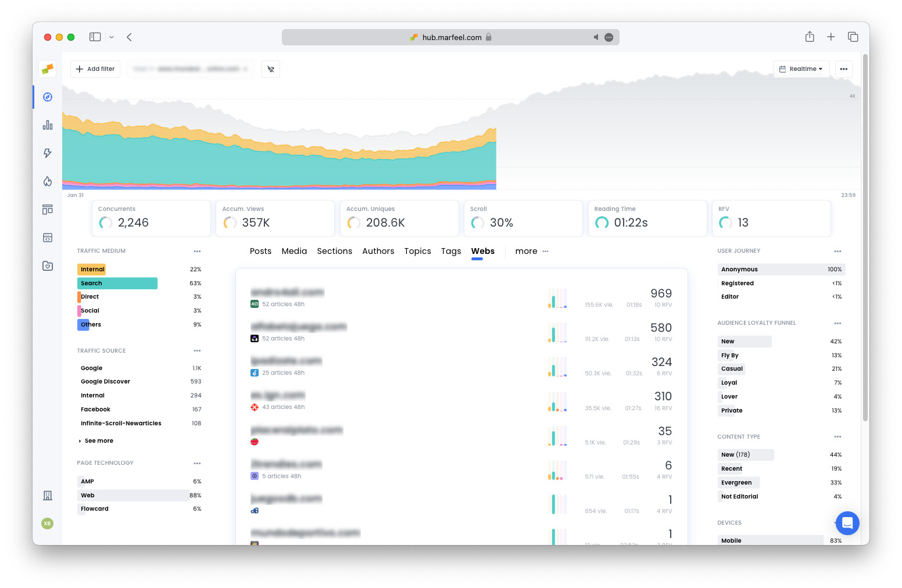
Task: Open Traffic Medium options menu
Action: (x=197, y=252)
